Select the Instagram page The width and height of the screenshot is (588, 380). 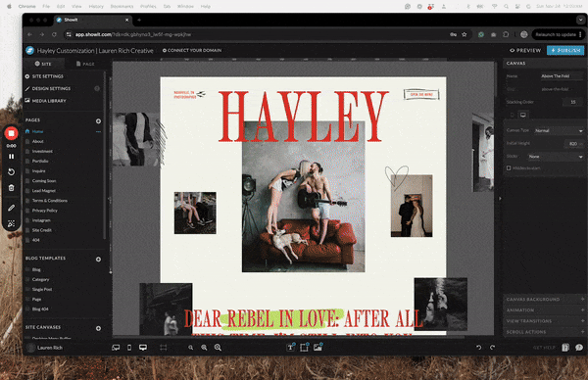coord(41,220)
